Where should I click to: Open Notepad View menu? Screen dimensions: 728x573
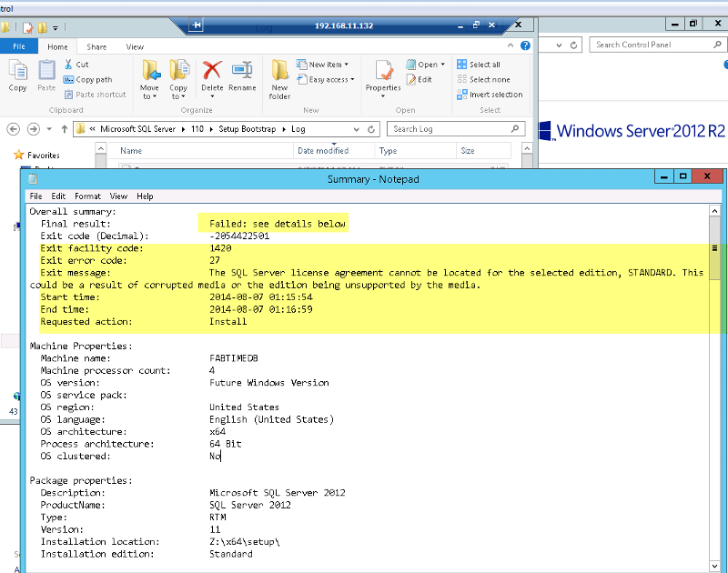pos(118,196)
